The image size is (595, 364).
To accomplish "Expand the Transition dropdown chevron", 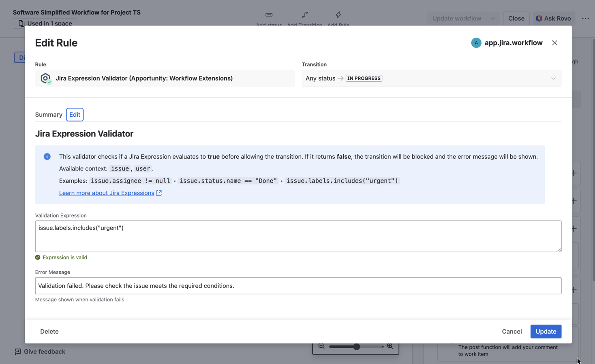I will click(x=553, y=79).
